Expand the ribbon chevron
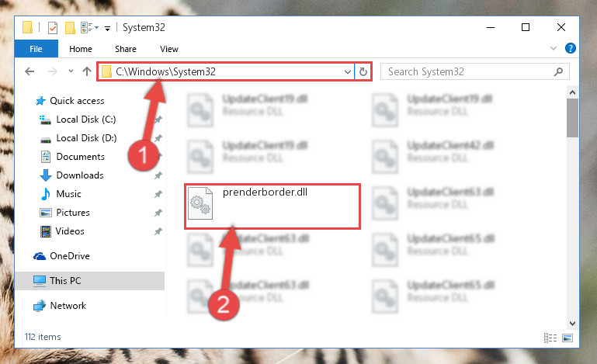Screen dimensions: 597x364 click(x=554, y=48)
